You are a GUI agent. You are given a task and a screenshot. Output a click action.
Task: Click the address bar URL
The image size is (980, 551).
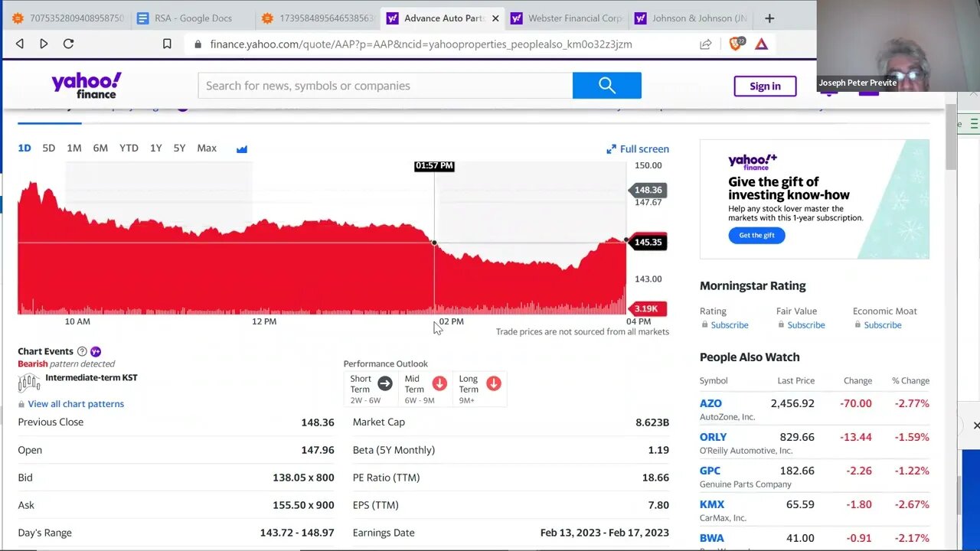click(x=421, y=44)
